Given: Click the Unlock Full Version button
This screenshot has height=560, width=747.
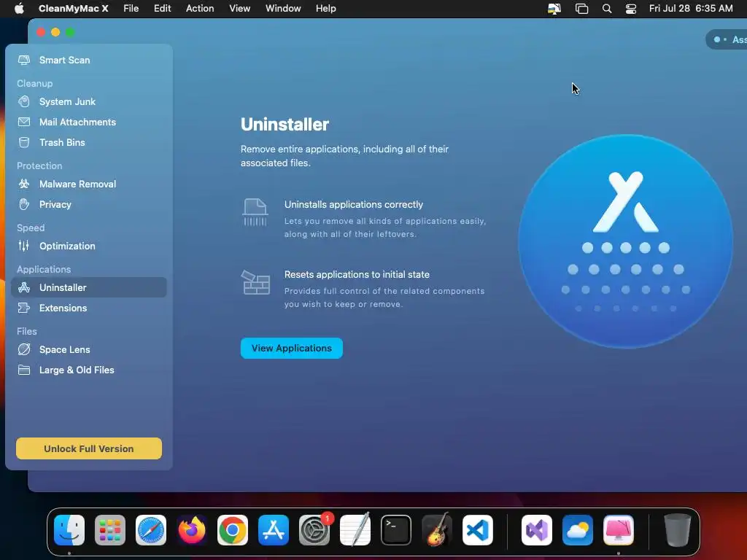Looking at the screenshot, I should 89,448.
